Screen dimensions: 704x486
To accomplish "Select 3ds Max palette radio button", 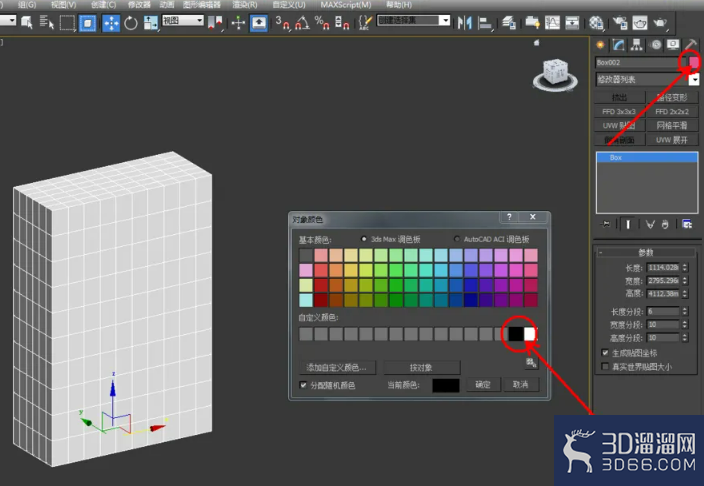I will [364, 239].
